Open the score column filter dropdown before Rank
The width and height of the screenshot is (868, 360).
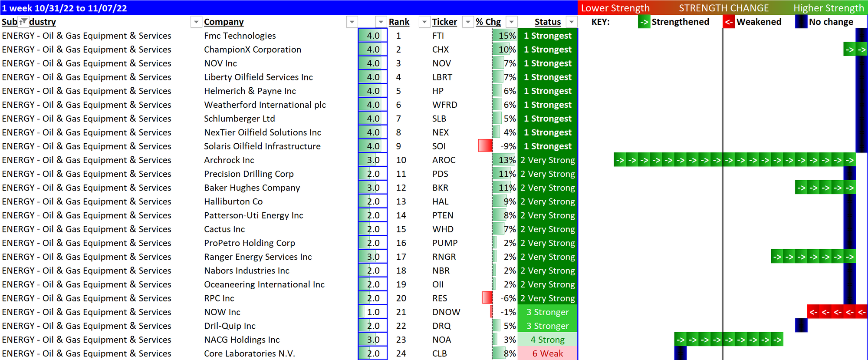pyautogui.click(x=381, y=22)
